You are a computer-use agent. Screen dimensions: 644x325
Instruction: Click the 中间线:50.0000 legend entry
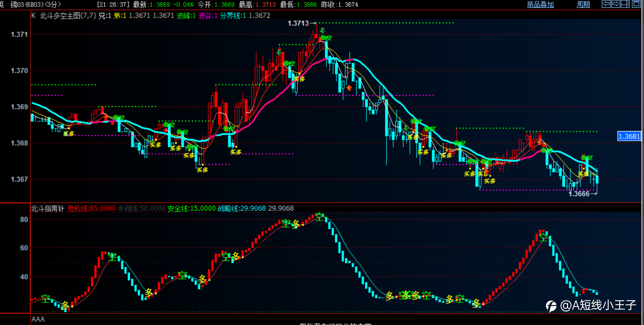pos(142,209)
